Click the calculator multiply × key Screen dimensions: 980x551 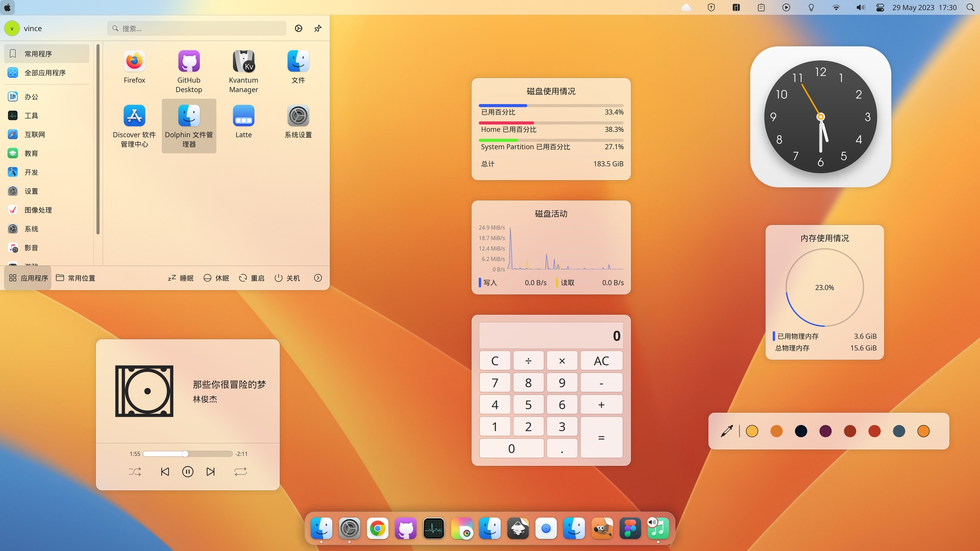click(562, 361)
